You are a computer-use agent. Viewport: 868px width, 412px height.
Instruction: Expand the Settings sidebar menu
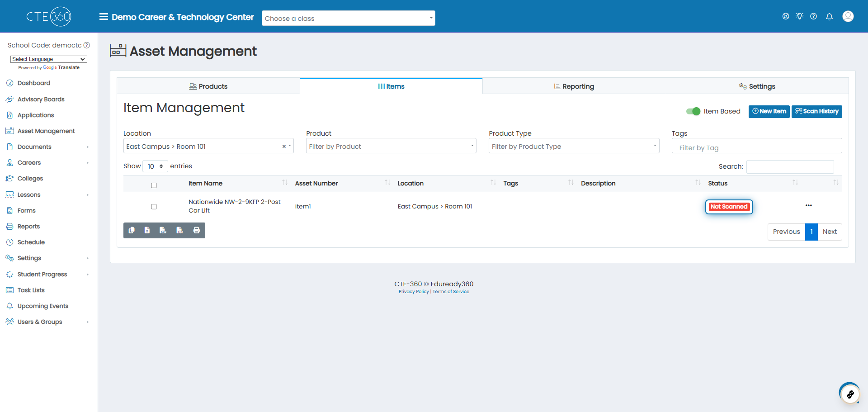point(48,258)
